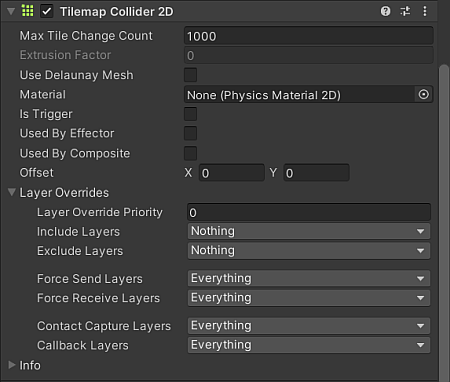
Task: Click the Force Send Layers label
Action: (x=90, y=279)
